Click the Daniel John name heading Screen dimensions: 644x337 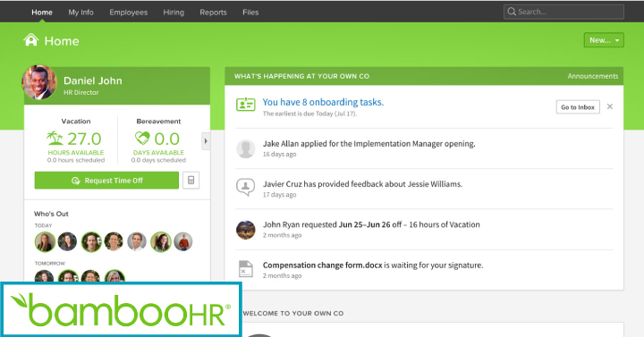pos(93,80)
